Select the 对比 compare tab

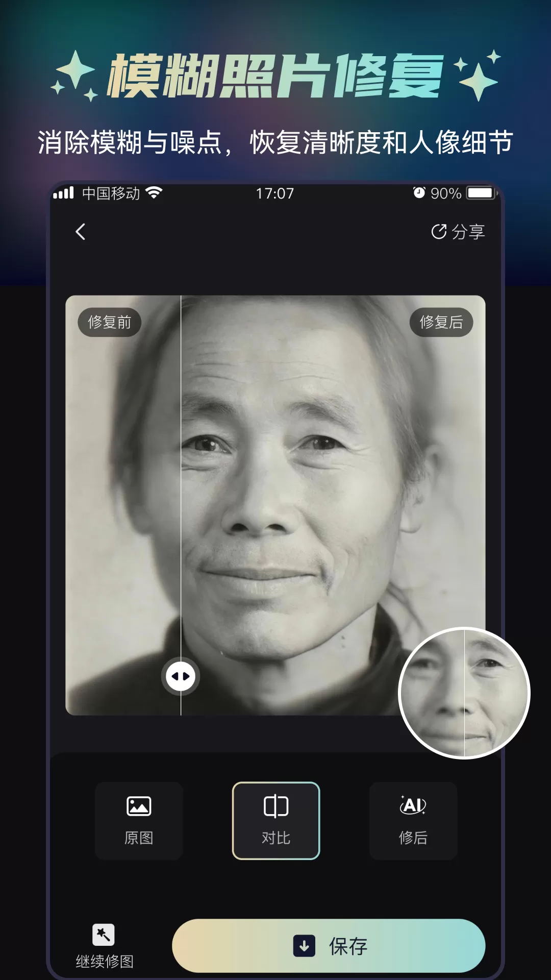click(x=276, y=821)
